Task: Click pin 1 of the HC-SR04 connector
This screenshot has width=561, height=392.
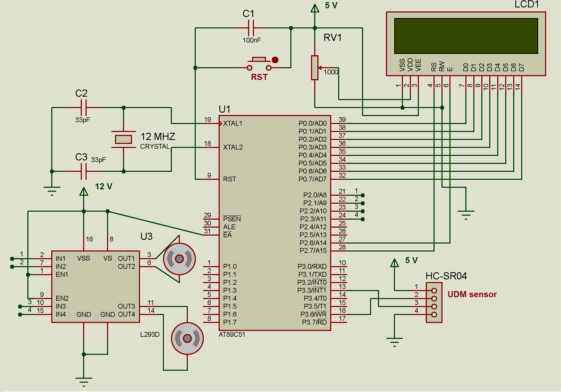Action: [x=434, y=291]
